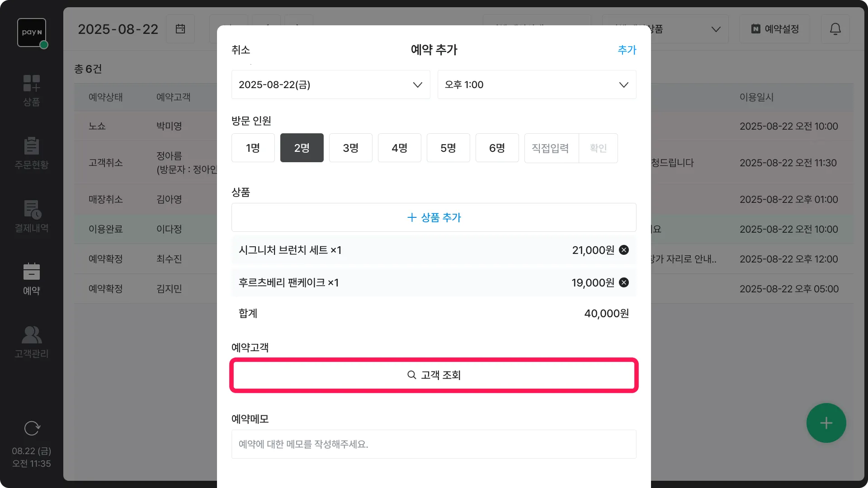This screenshot has width=868, height=488.
Task: Remove 시그니처 브런치 세트 item
Action: (624, 250)
